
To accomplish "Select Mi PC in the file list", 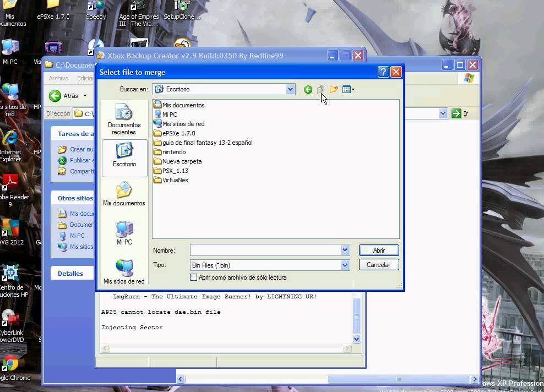I will click(166, 114).
